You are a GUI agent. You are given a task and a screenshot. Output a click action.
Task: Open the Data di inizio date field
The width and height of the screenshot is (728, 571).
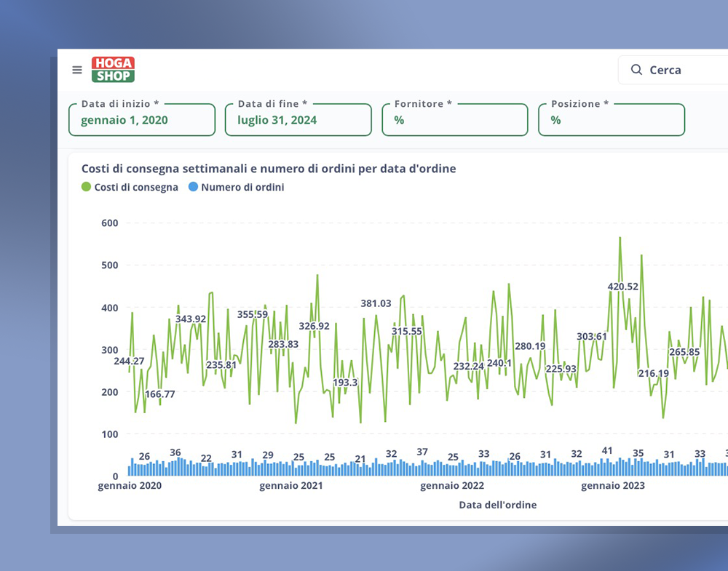point(142,120)
